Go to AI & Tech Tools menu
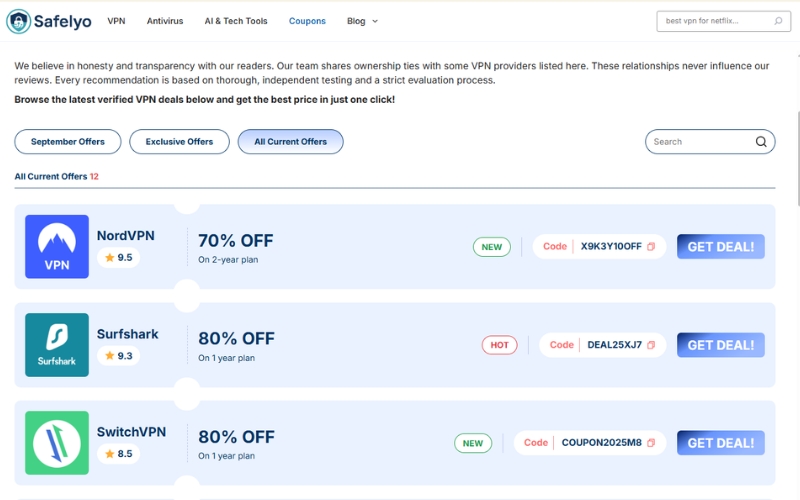The image size is (800, 500). coord(236,21)
